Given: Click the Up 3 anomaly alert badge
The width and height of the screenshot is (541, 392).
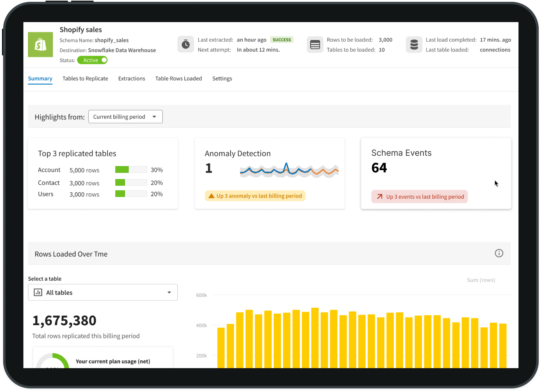Looking at the screenshot, I should click(255, 196).
